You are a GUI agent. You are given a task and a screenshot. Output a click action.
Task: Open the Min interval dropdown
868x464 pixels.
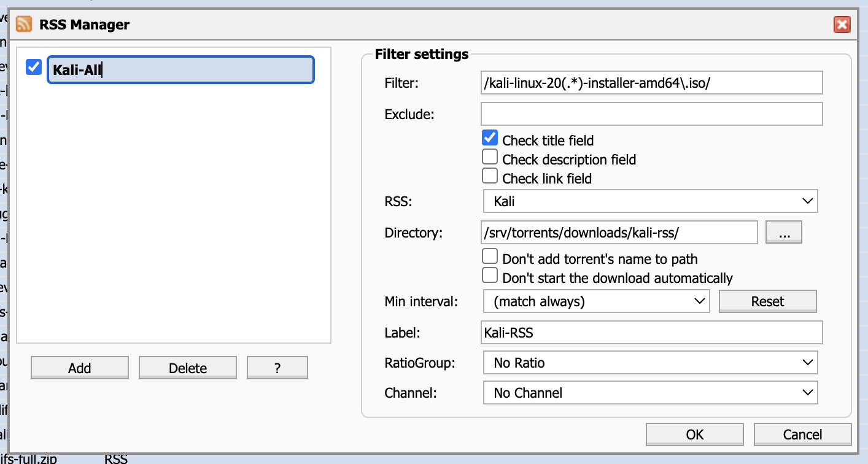pyautogui.click(x=596, y=301)
